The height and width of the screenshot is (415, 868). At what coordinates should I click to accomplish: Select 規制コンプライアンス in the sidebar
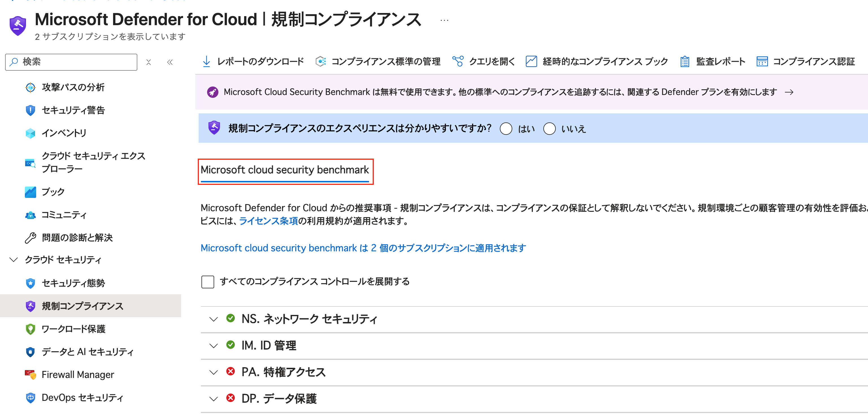pyautogui.click(x=90, y=306)
